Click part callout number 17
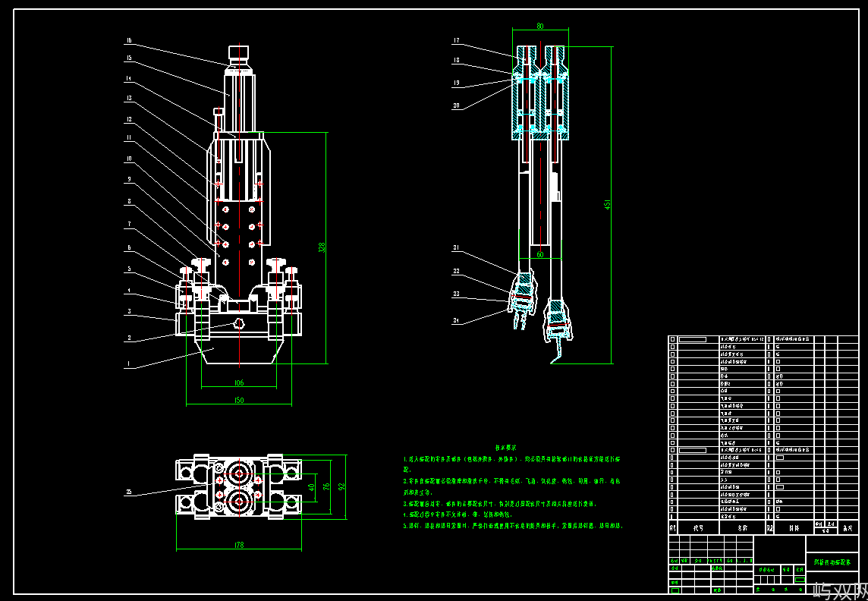The height and width of the screenshot is (601, 868). [x=456, y=40]
